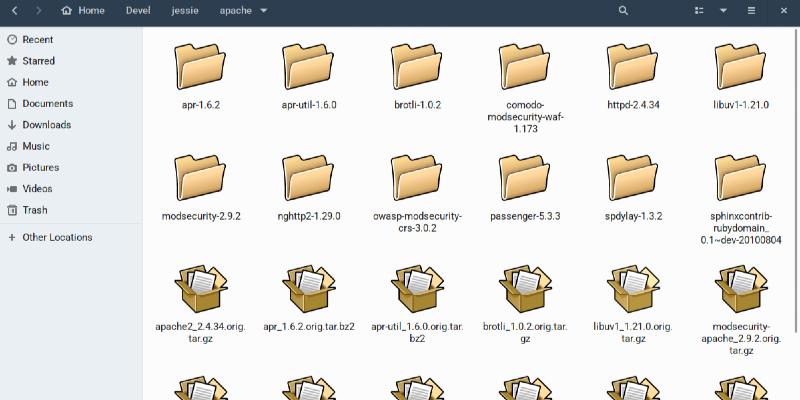
Task: Click the search magnifier icon
Action: (623, 11)
